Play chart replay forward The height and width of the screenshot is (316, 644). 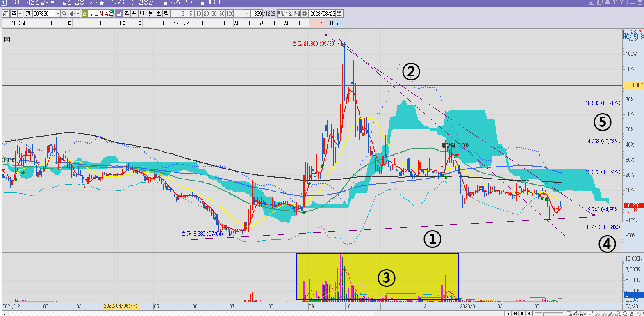[509, 314]
